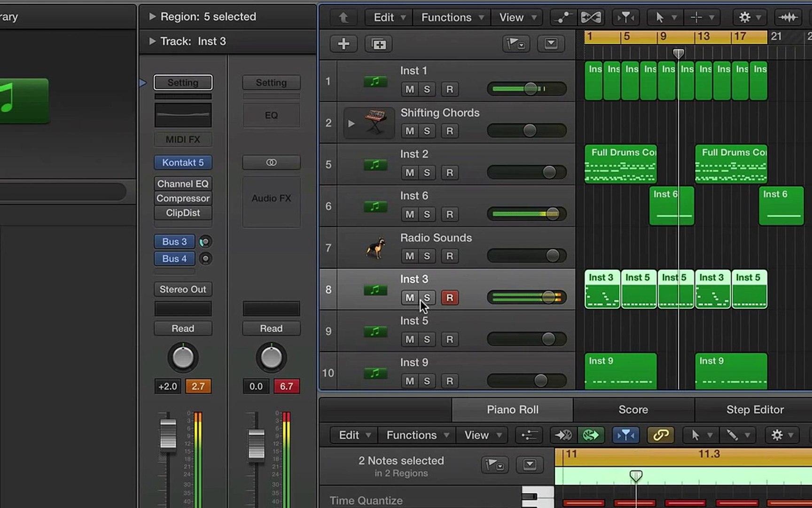Screen dimensions: 812x508
Task: Open the tracks area gear settings dropdown
Action: point(749,18)
